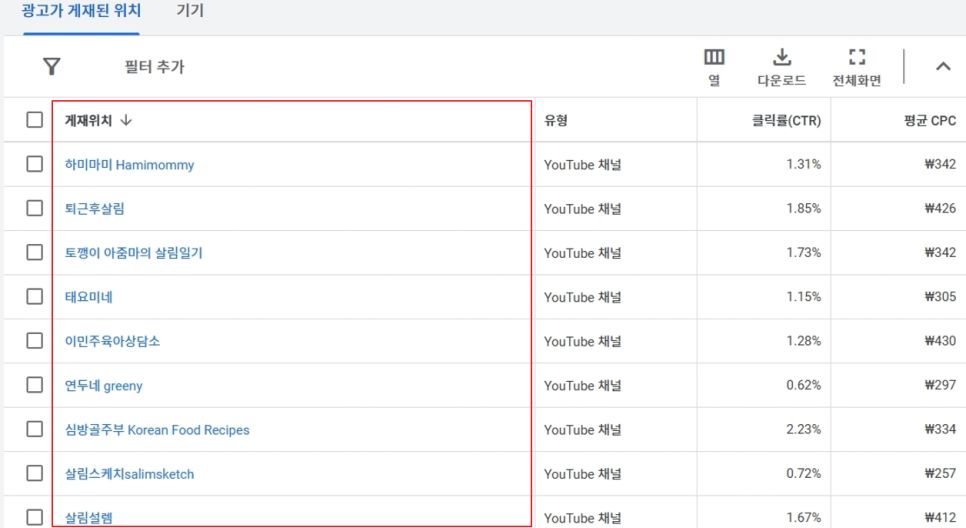Click the 유형 column header
Viewport: 966px width, 528px height.
pyautogui.click(x=556, y=120)
